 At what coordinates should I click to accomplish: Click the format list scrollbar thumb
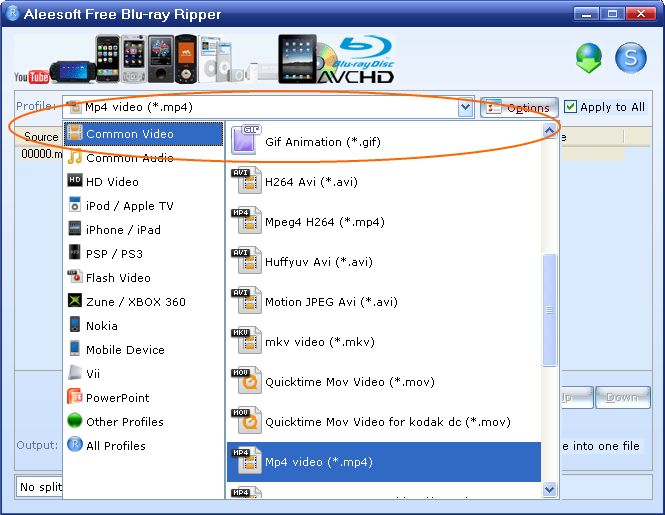click(549, 309)
